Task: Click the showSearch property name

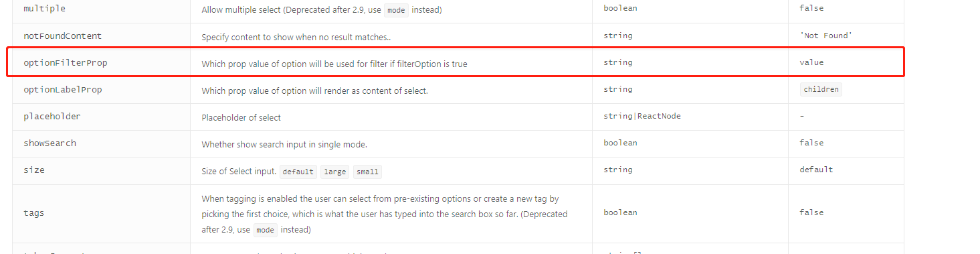Action: click(x=50, y=143)
